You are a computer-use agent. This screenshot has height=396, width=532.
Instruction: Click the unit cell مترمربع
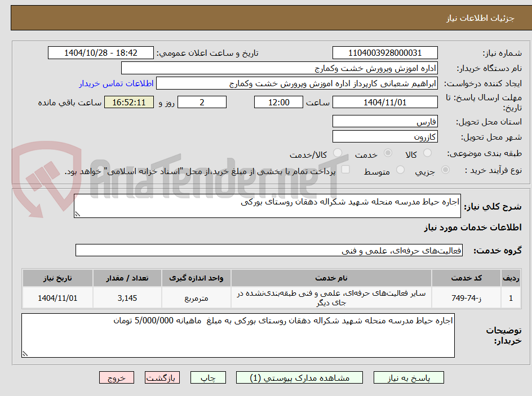point(196,297)
